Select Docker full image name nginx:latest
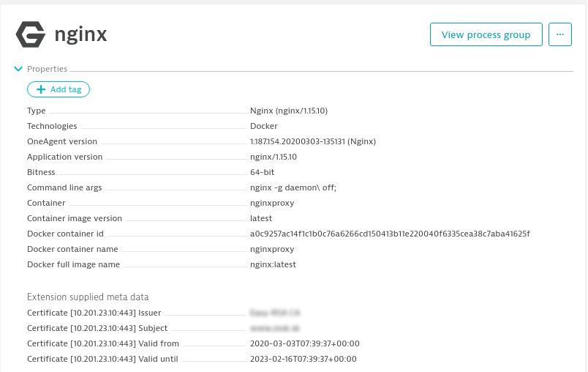Viewport: 588px width, 372px height. click(x=273, y=264)
